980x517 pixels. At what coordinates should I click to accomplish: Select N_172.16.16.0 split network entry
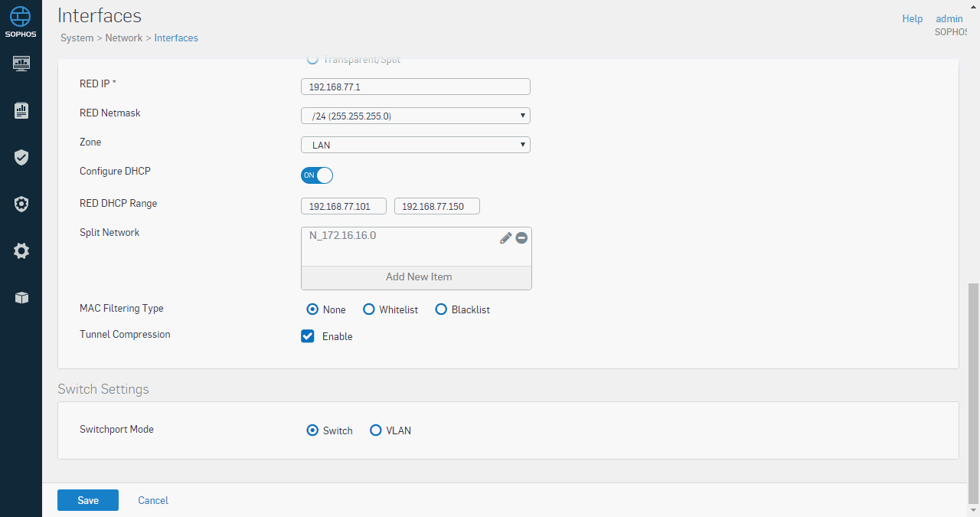click(x=343, y=236)
